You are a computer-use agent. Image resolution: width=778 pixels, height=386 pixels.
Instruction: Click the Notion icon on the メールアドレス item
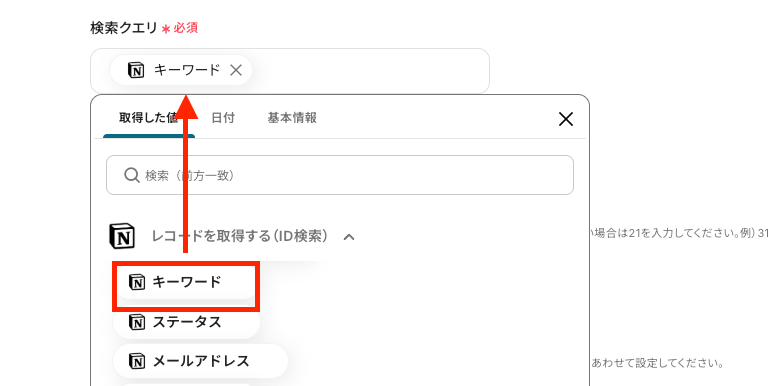pos(136,361)
